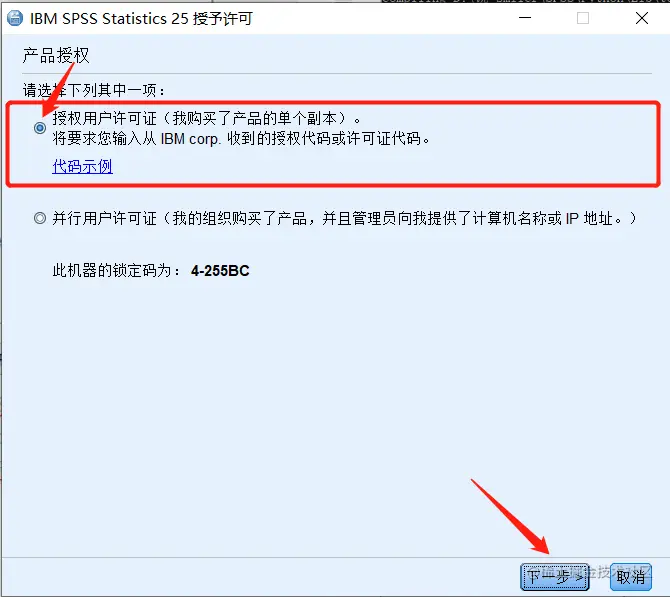Close the SPSS licensing dialog
This screenshot has width=670, height=597.
pos(642,18)
